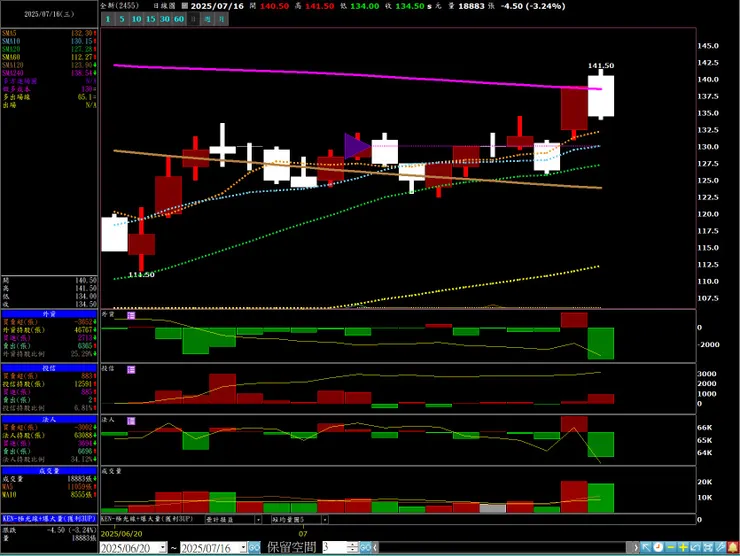The height and width of the screenshot is (556, 740).
Task: Zoom in with the plus icon
Action: click(x=683, y=547)
